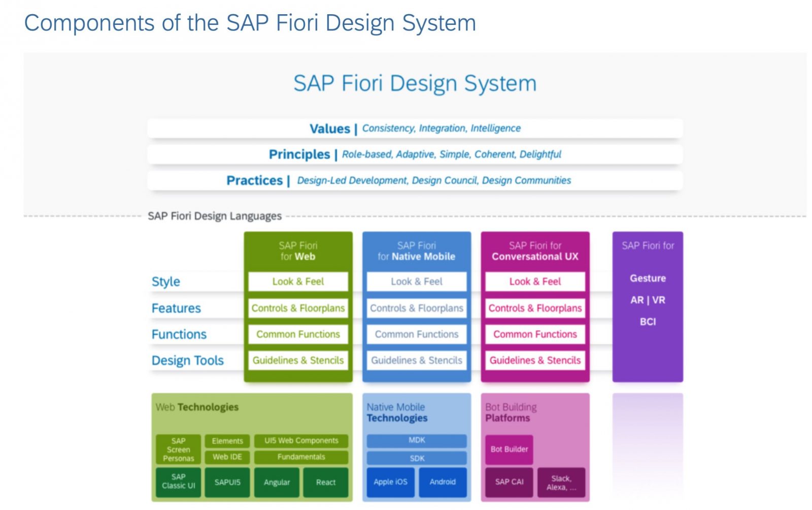Select the Values bar with Consistency, Integration, Intelligence
Viewport: 812px width, 510px height.
click(415, 129)
